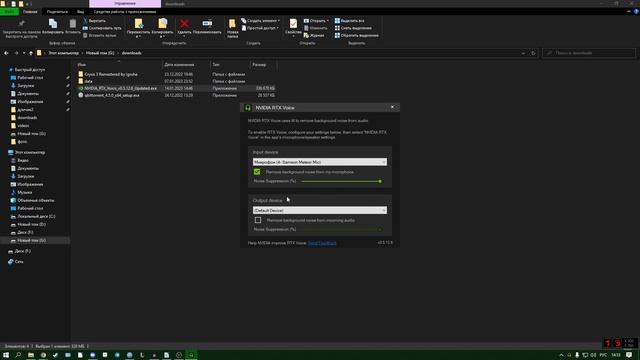Click Invert selection (Обратить выделение)

[356, 36]
